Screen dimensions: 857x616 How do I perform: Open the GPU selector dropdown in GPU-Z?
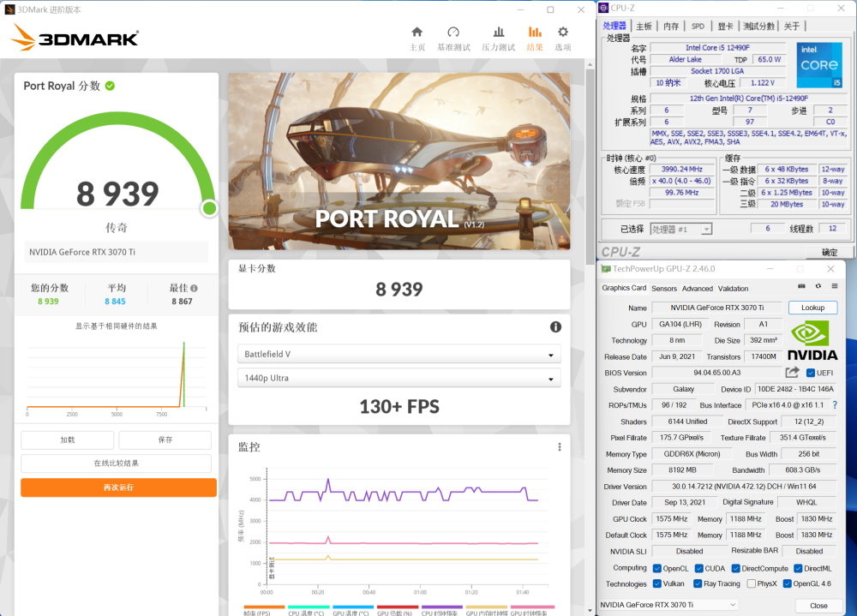coord(668,605)
